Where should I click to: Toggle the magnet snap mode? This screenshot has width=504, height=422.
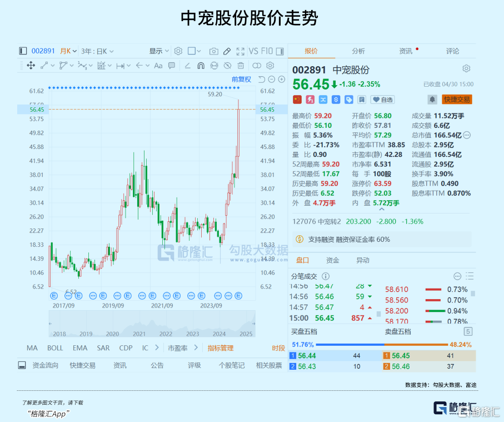(201, 66)
